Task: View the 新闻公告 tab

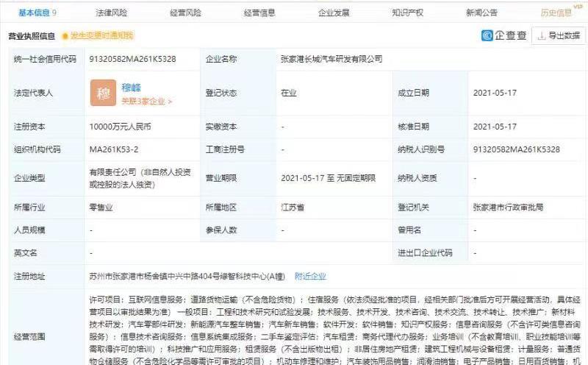Action: point(481,13)
